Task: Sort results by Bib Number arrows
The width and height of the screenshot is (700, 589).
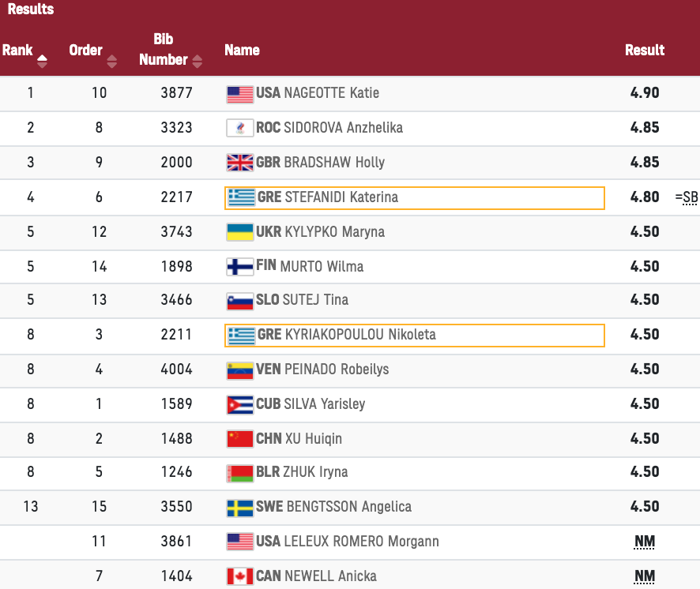Action: point(198,61)
